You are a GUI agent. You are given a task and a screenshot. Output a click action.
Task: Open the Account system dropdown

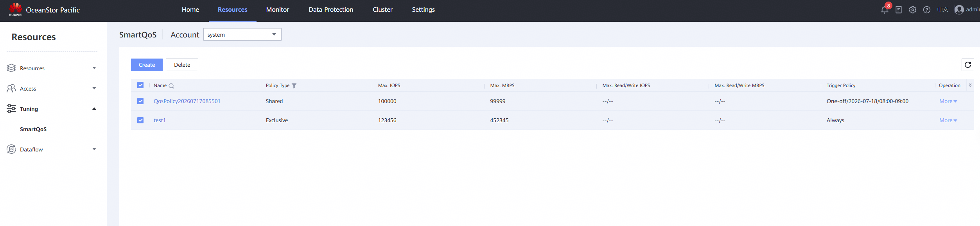click(x=242, y=34)
